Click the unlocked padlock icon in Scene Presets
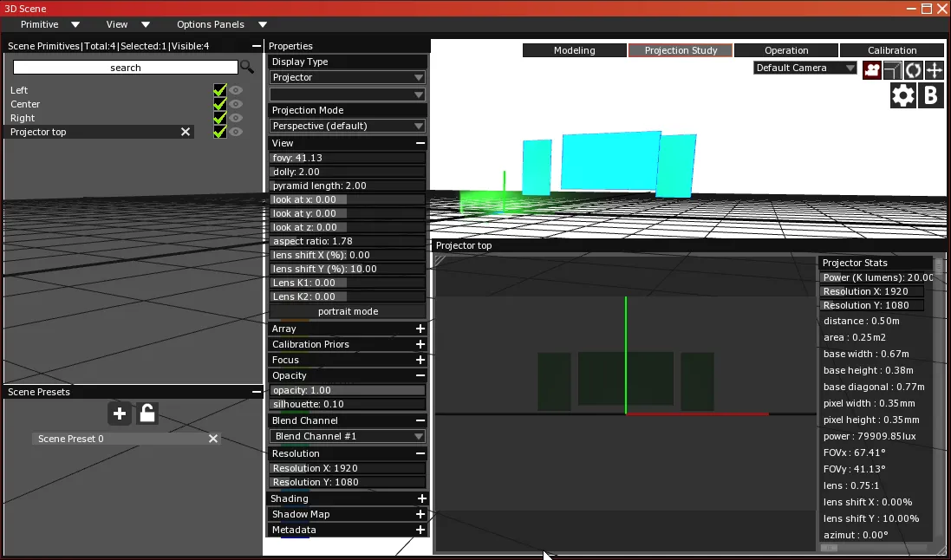The width and height of the screenshot is (951, 560). pyautogui.click(x=147, y=413)
